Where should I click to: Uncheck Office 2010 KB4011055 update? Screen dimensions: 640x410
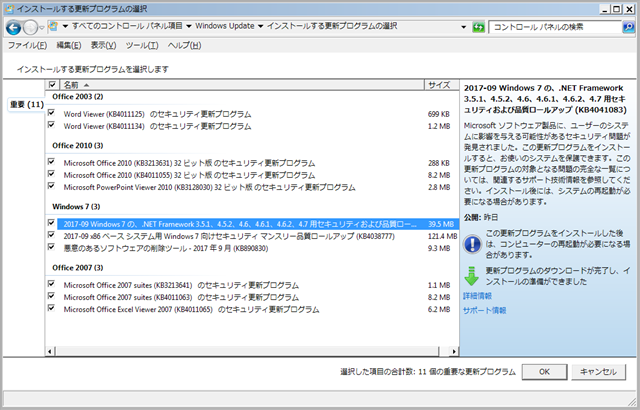pos(51,173)
